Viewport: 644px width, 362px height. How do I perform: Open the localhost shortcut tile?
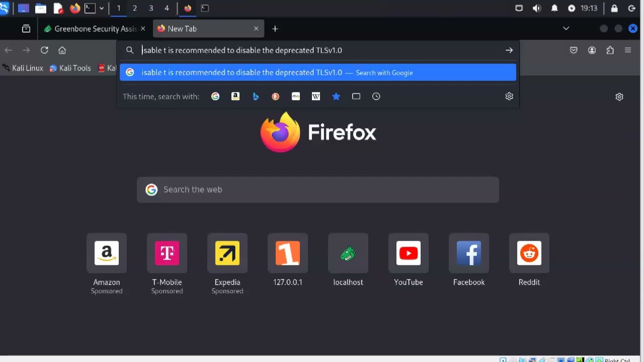(348, 260)
